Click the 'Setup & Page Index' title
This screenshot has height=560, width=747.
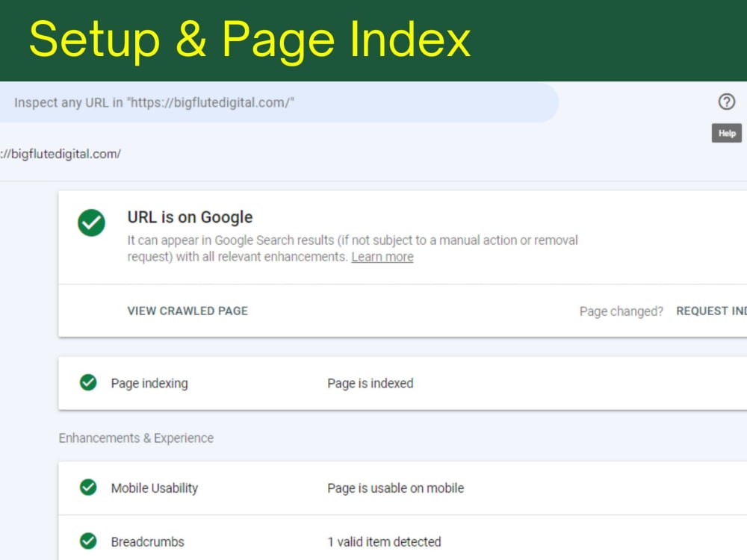(249, 40)
